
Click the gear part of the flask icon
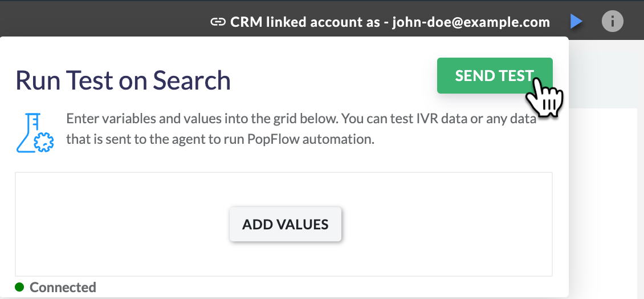pos(43,142)
